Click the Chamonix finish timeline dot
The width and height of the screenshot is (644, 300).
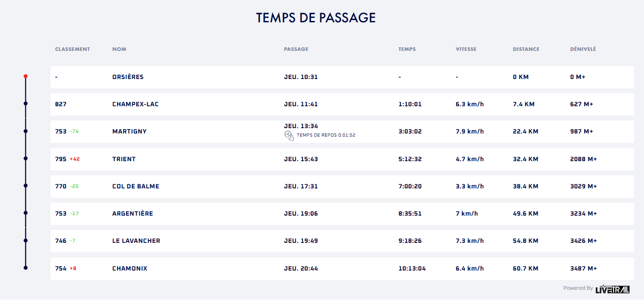(25, 268)
